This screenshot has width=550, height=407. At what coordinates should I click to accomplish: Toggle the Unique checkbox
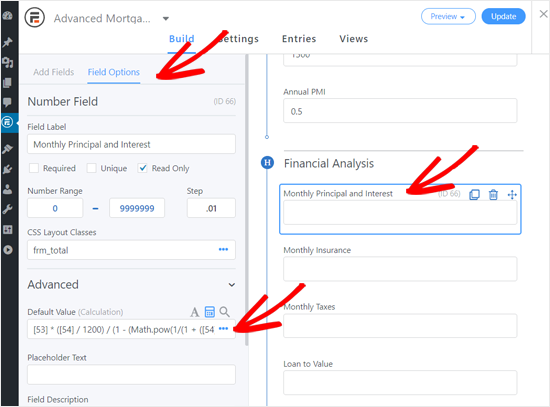92,168
